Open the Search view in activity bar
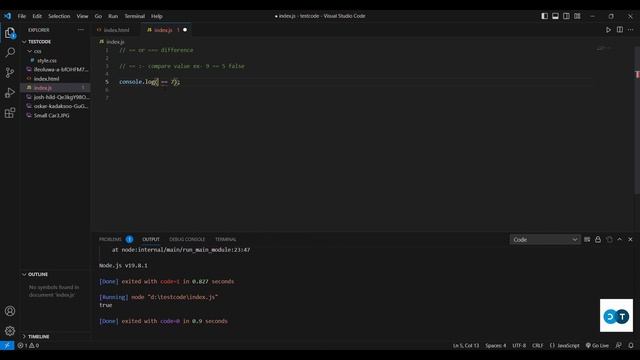The height and width of the screenshot is (360, 640). coord(10,52)
